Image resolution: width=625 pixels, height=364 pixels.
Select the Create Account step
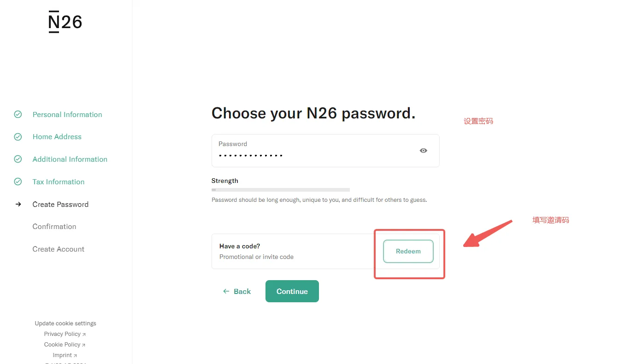[59, 249]
